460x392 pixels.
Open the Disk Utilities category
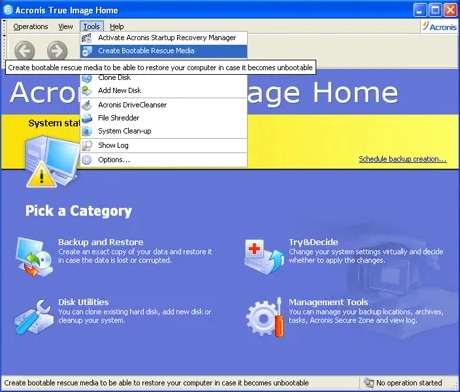tap(83, 302)
